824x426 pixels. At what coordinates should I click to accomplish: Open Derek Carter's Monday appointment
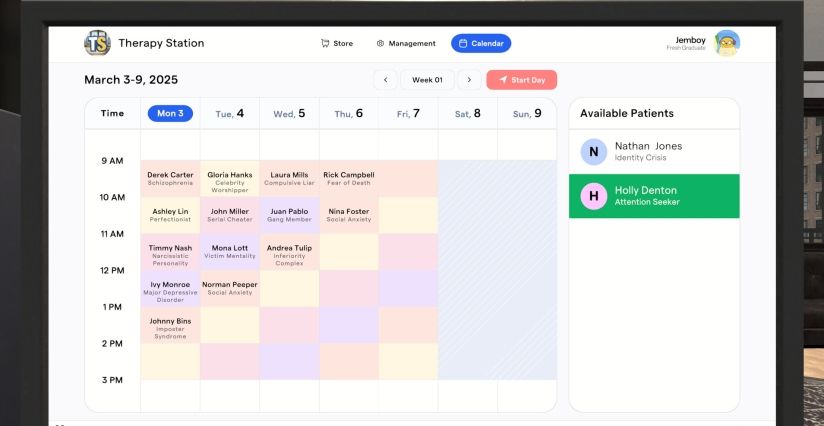170,179
